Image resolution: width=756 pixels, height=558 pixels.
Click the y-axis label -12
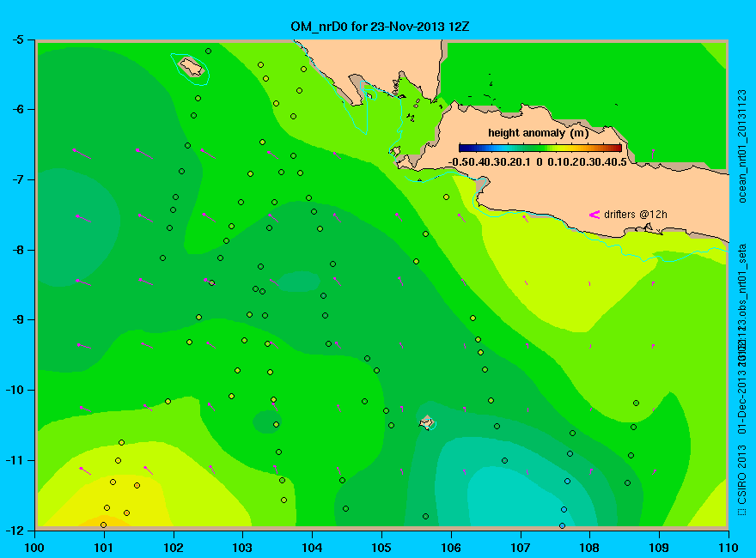[x=14, y=530]
